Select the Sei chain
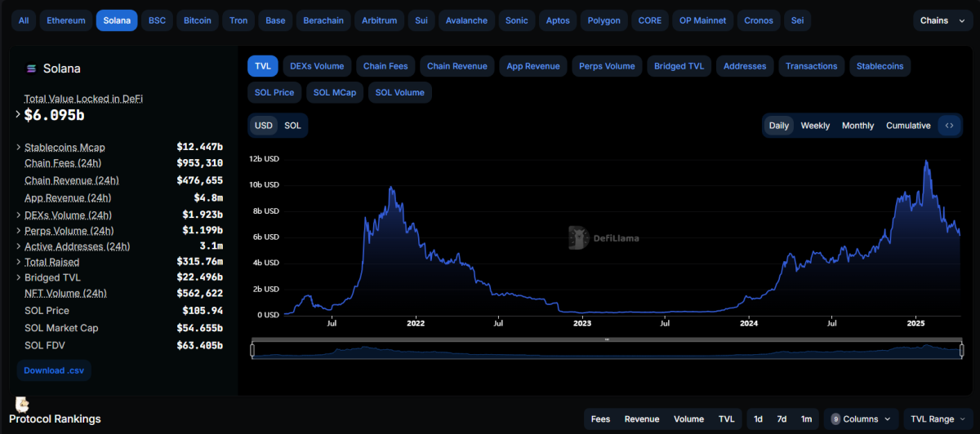 click(797, 20)
